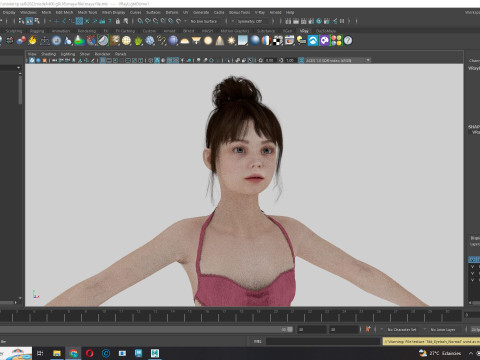Open the Hypershade round teal icon
The width and height of the screenshot is (480, 360).
tap(319, 21)
